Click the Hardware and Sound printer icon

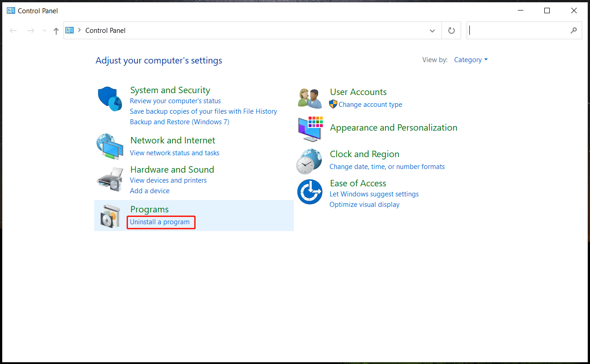pyautogui.click(x=110, y=179)
